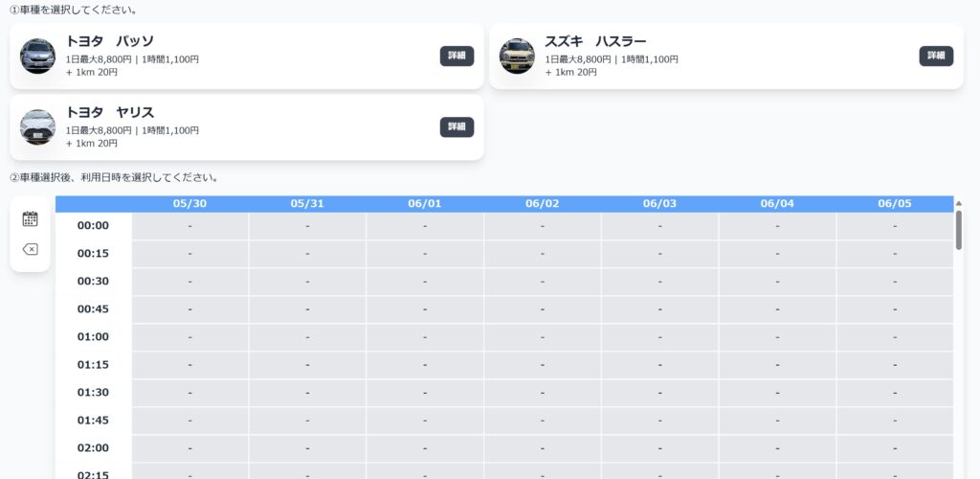Select the トヨタ パッソ car thumbnail

tap(37, 57)
